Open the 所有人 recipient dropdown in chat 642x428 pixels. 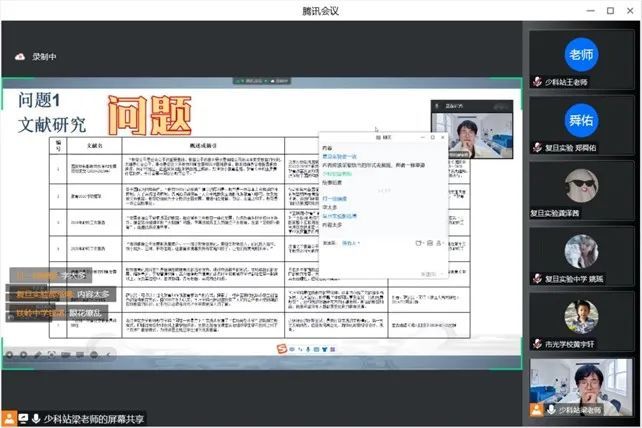350,243
